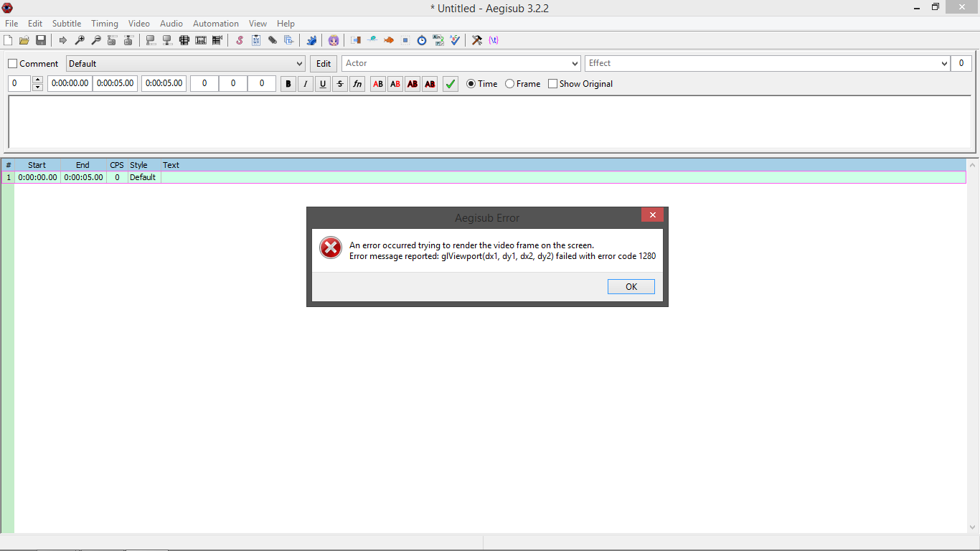The image size is (980, 551).
Task: Open the Subtitle menu
Action: [67, 24]
